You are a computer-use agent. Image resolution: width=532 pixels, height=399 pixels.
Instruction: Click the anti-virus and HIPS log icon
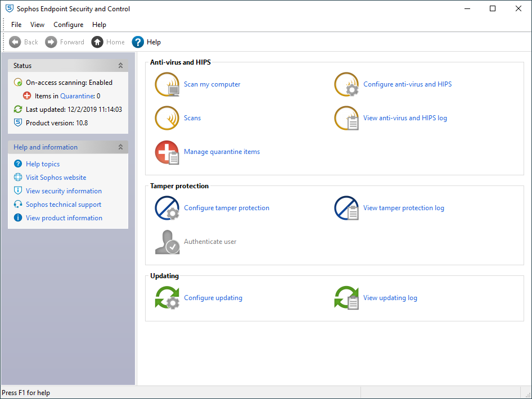(x=346, y=119)
